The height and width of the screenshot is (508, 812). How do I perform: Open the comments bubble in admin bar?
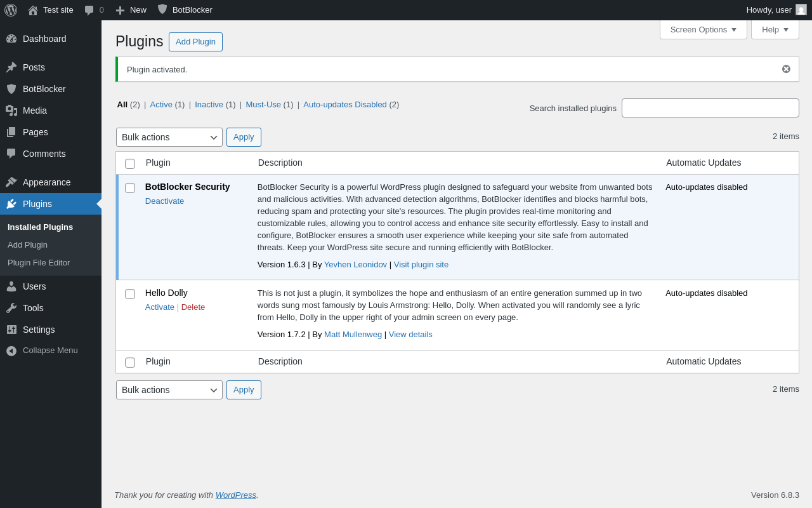89,10
